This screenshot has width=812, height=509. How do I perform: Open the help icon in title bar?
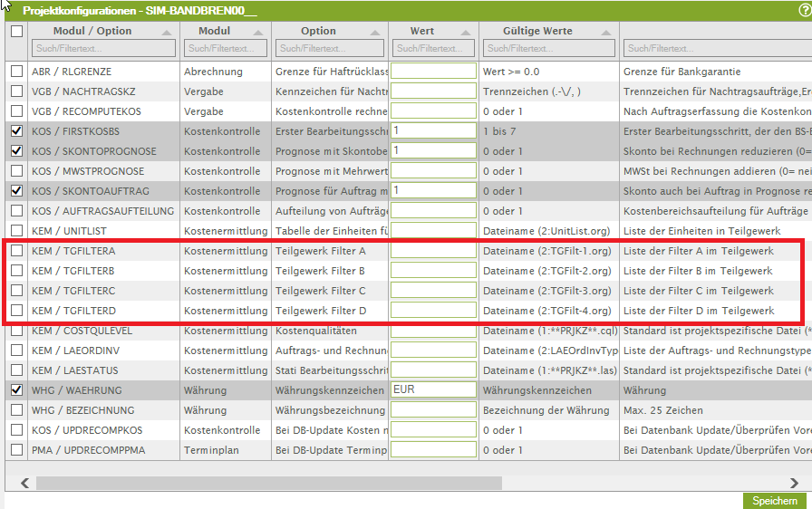pyautogui.click(x=804, y=9)
